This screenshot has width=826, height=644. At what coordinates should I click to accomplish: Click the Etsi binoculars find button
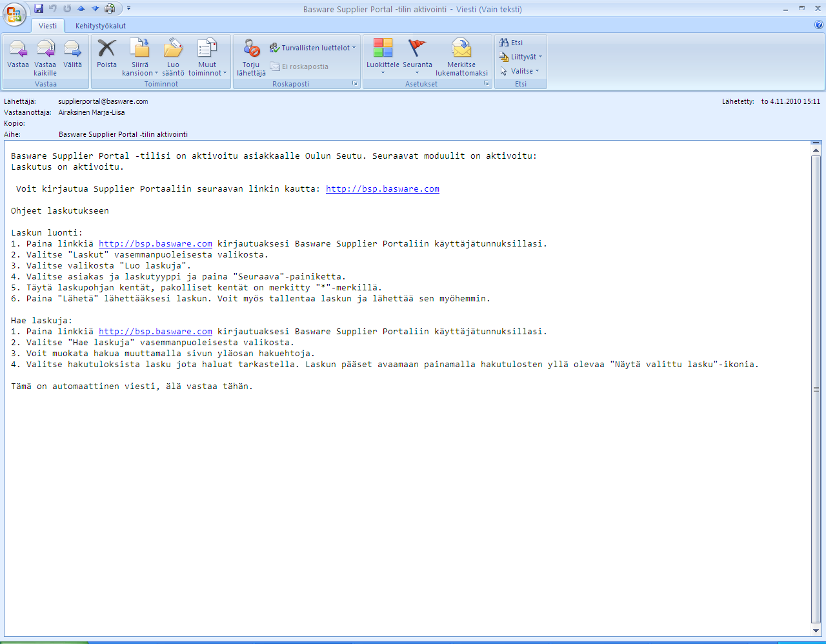click(x=511, y=43)
